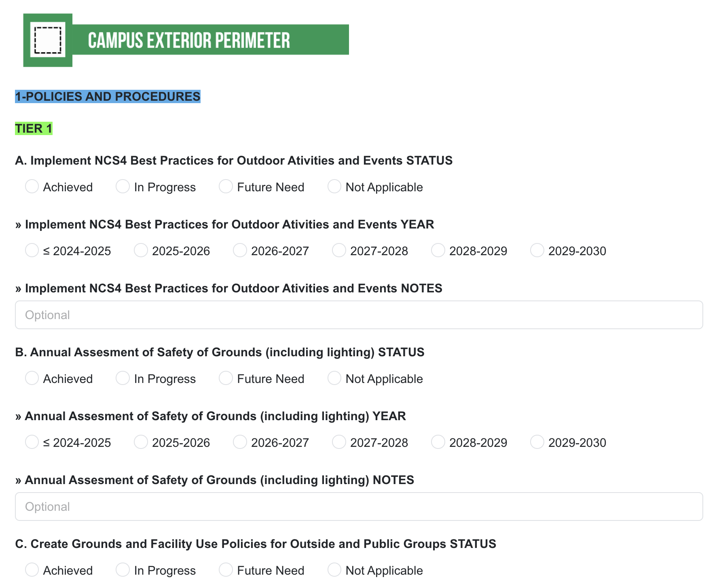Viewport: 719px width, 588px height.
Task: Pick 2025-2026 for Annual Assessment of Grounds year
Action: point(141,442)
